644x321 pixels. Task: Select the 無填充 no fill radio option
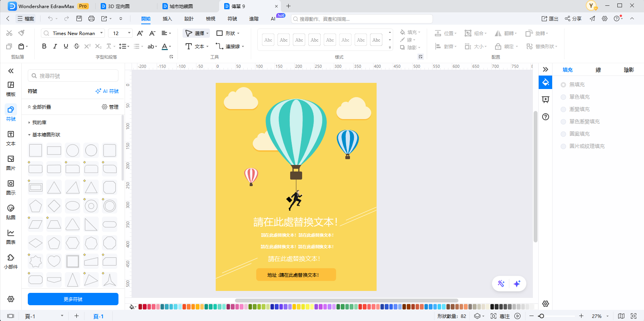coord(563,85)
